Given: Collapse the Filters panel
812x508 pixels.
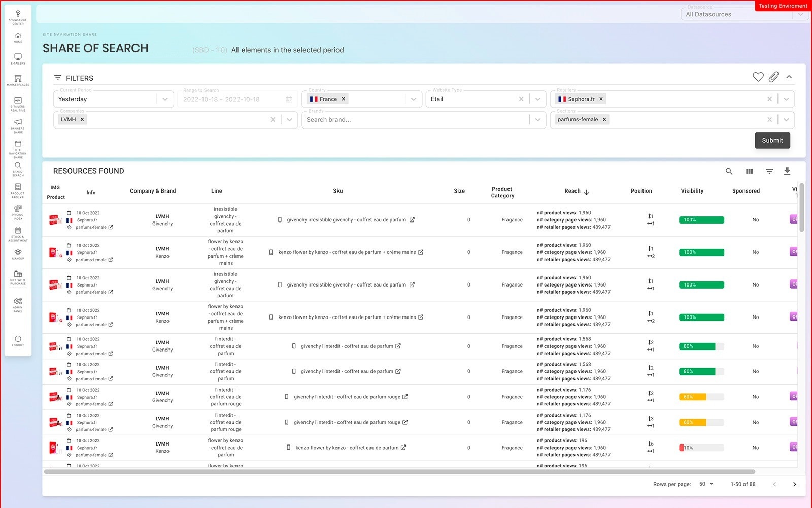Looking at the screenshot, I should click(789, 77).
